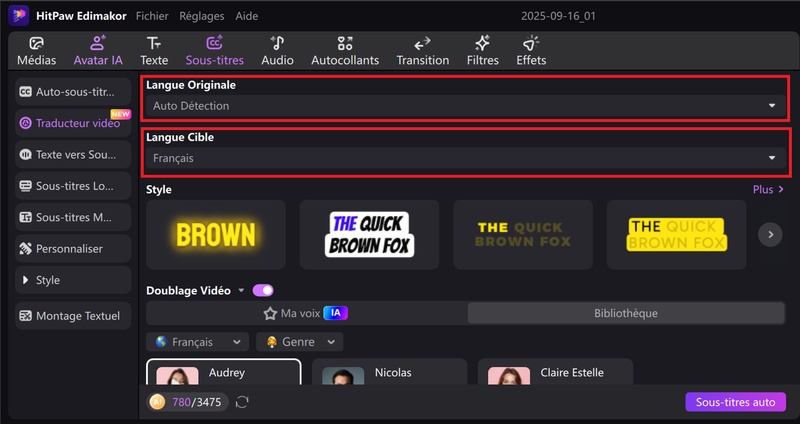800x424 pixels.
Task: Open the Réglages menu
Action: point(202,16)
